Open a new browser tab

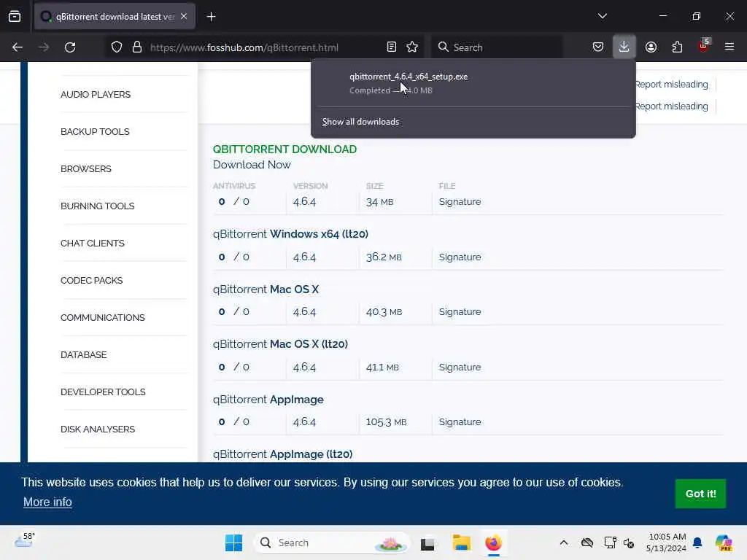click(211, 17)
